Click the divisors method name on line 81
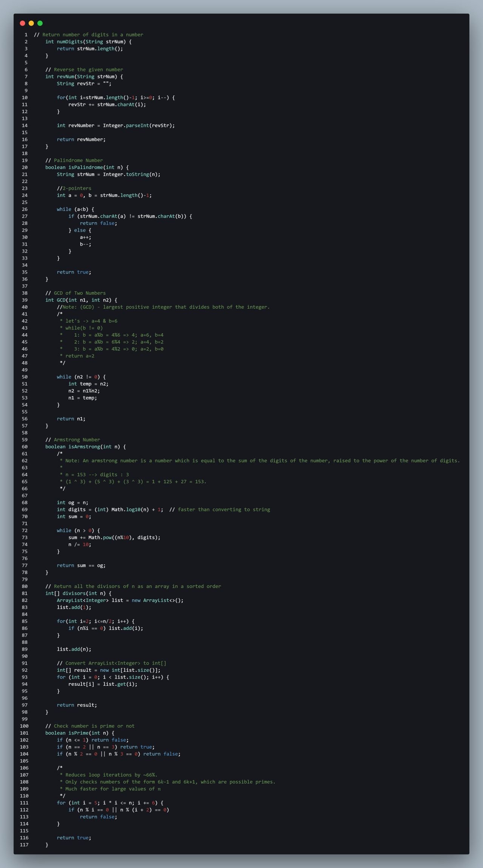Viewport: 483px width, 868px height. [74, 593]
